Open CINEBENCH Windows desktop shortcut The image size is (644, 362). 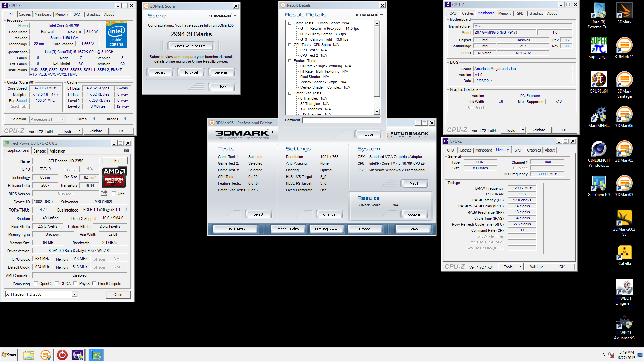point(599,154)
